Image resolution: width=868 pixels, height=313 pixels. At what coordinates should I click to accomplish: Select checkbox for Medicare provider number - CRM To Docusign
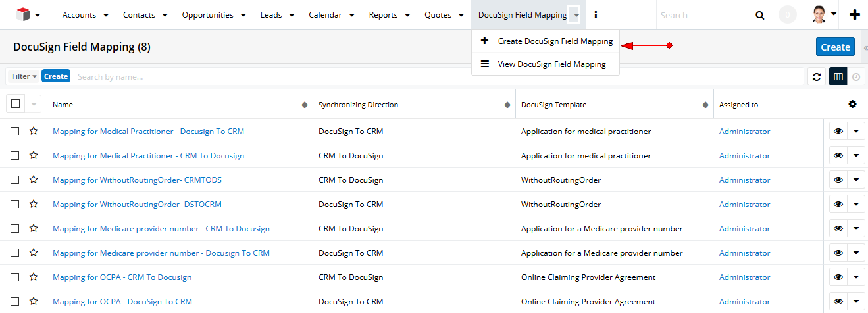click(14, 229)
